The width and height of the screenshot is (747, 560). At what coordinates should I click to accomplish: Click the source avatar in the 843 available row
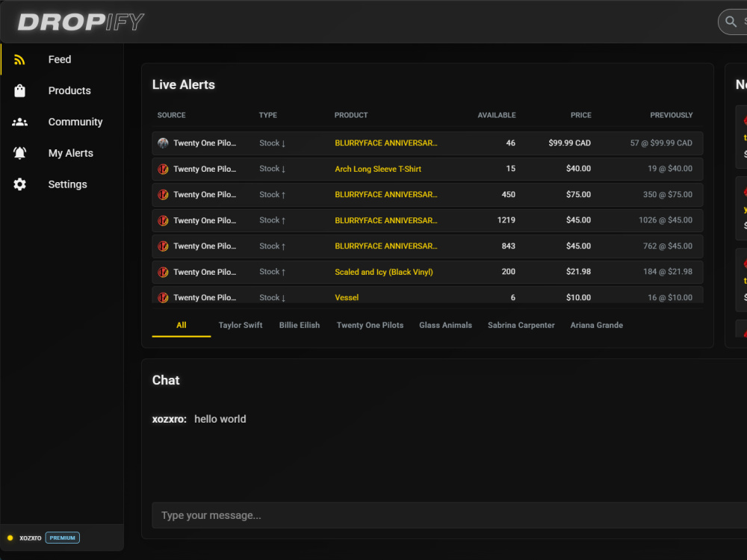point(163,246)
